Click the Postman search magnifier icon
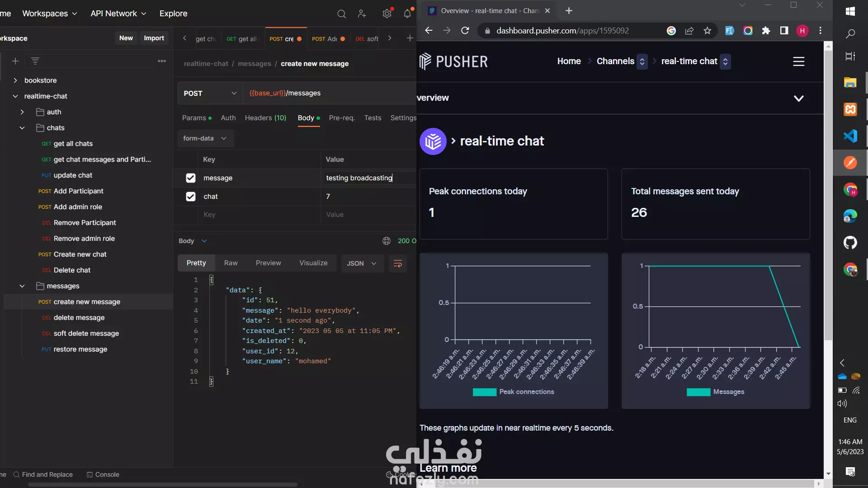 341,14
